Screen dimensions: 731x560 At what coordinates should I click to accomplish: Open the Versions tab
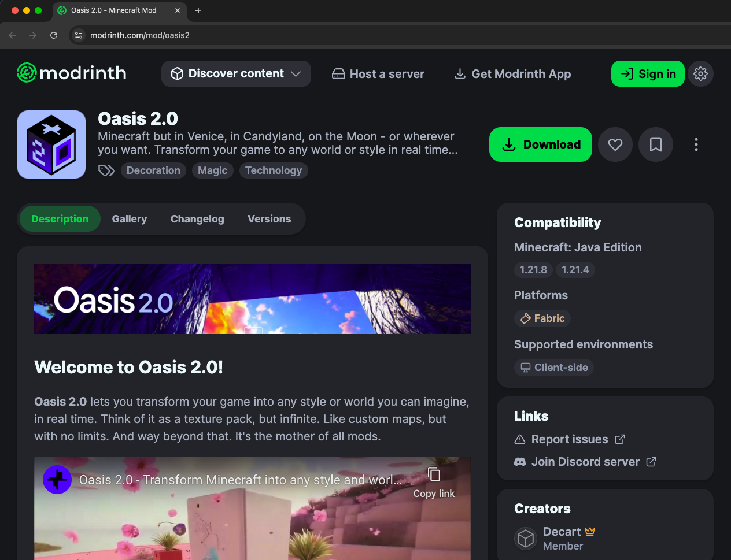(269, 219)
